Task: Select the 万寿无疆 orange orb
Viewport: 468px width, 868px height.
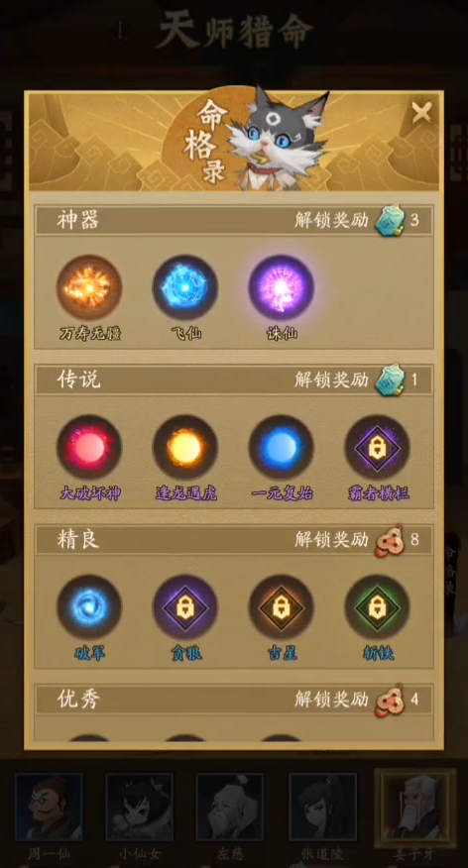Action: [x=89, y=287]
